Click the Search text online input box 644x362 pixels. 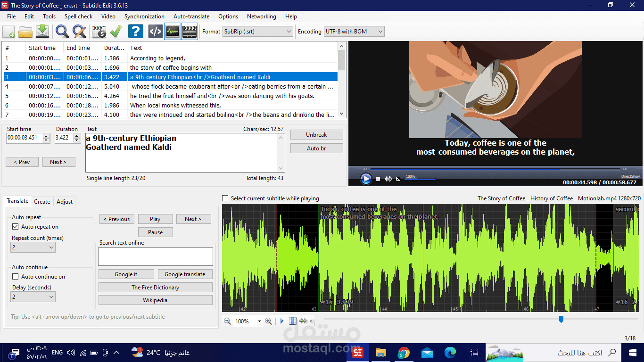click(x=156, y=257)
